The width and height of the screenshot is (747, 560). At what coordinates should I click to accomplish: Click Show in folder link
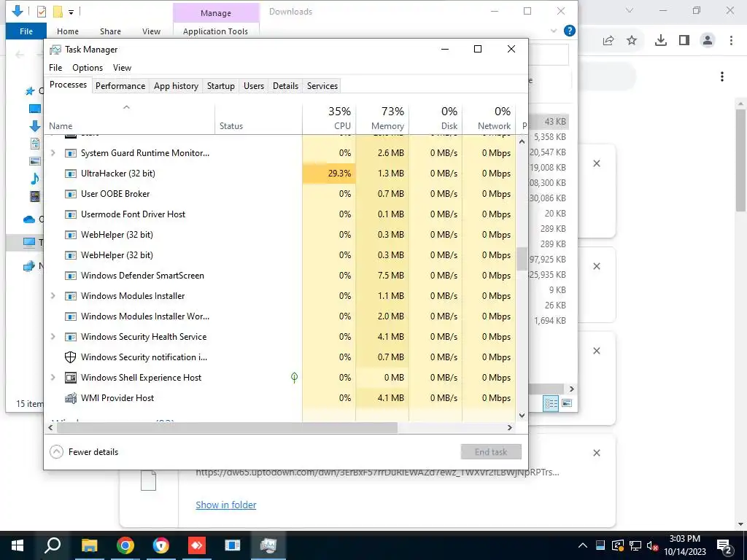click(226, 505)
